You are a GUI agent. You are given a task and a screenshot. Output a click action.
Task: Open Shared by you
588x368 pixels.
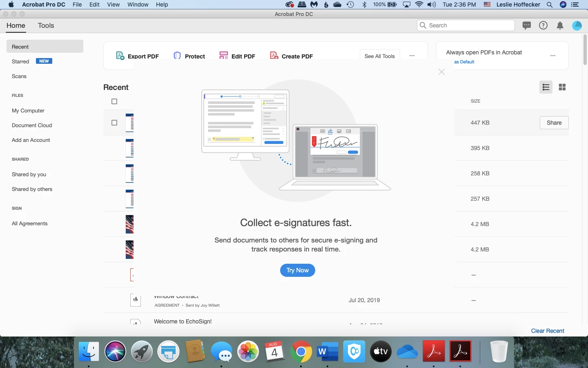click(x=29, y=174)
